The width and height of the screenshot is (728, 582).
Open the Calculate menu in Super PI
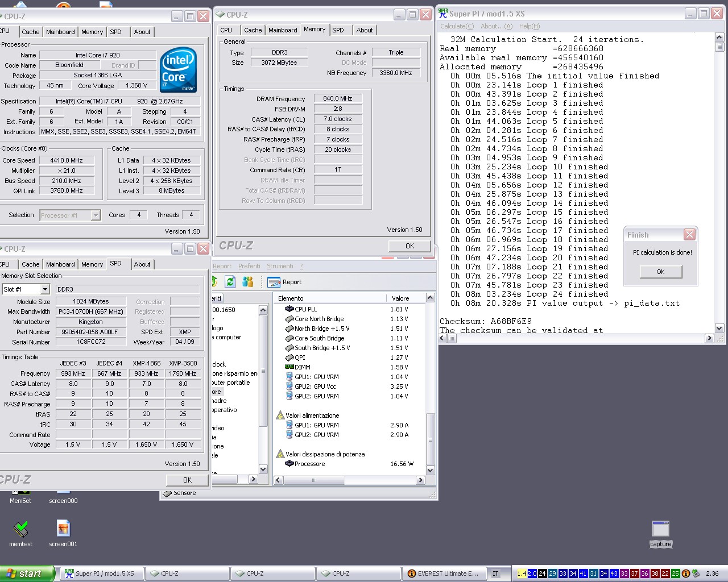(457, 26)
